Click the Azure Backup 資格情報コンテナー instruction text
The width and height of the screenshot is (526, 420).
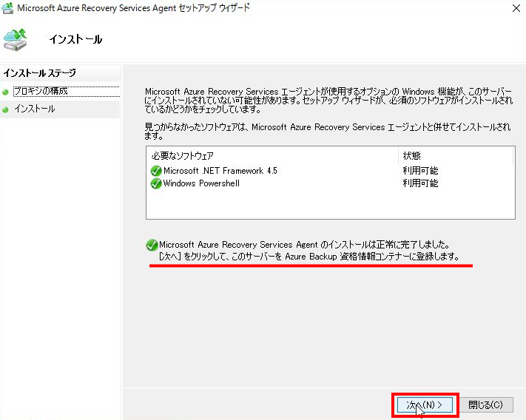point(309,257)
